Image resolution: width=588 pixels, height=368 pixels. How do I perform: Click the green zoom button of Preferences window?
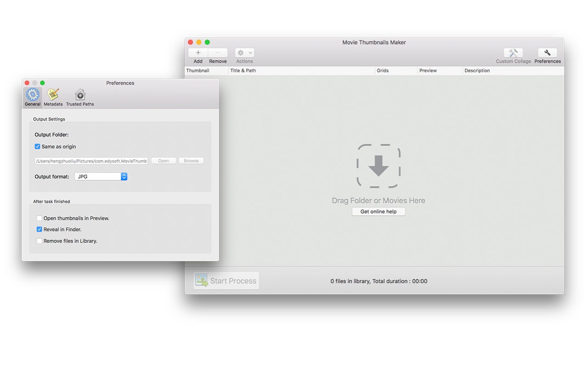42,83
